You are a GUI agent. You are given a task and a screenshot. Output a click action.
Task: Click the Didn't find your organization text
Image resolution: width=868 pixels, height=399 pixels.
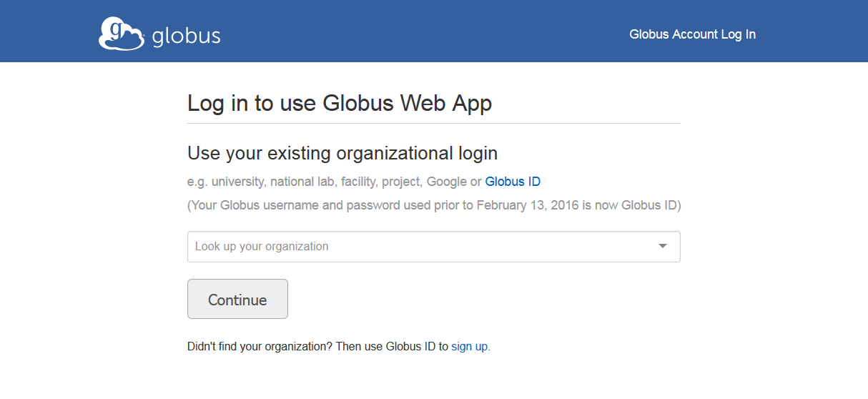tap(260, 347)
